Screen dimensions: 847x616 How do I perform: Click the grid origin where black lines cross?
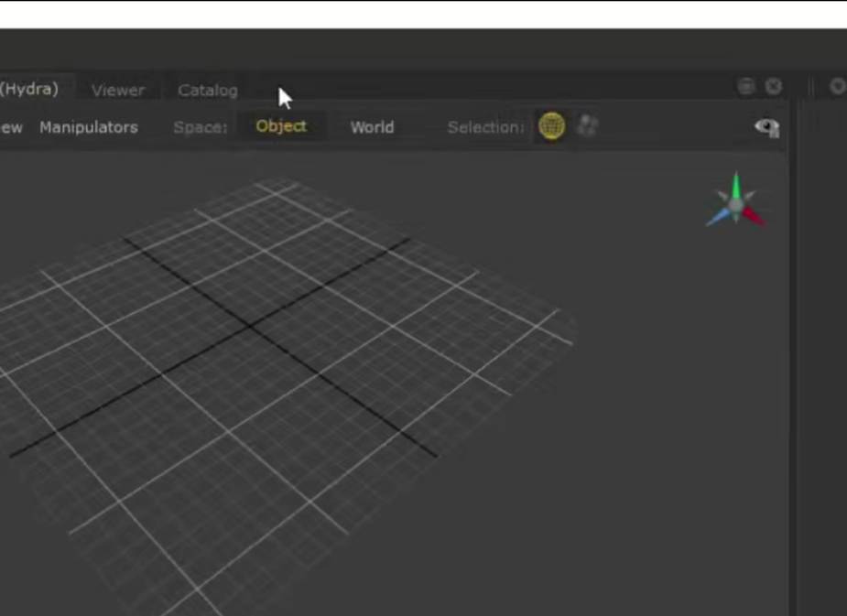pos(249,325)
